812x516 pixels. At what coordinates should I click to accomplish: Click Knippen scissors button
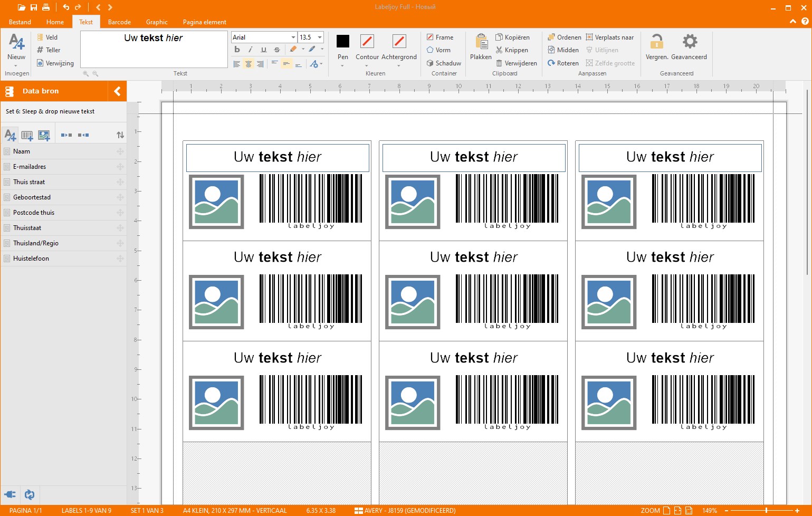(512, 50)
